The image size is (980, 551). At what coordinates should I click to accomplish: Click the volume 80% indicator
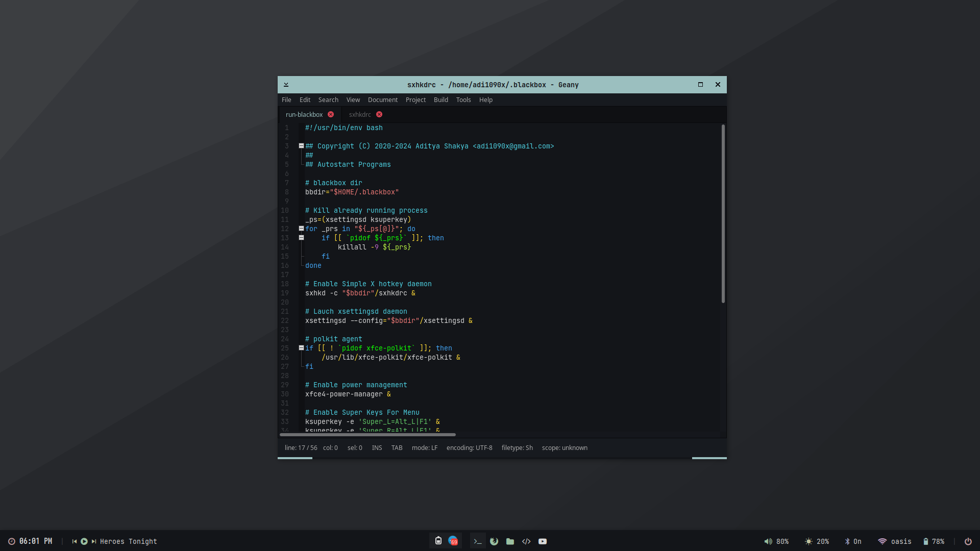click(x=776, y=541)
